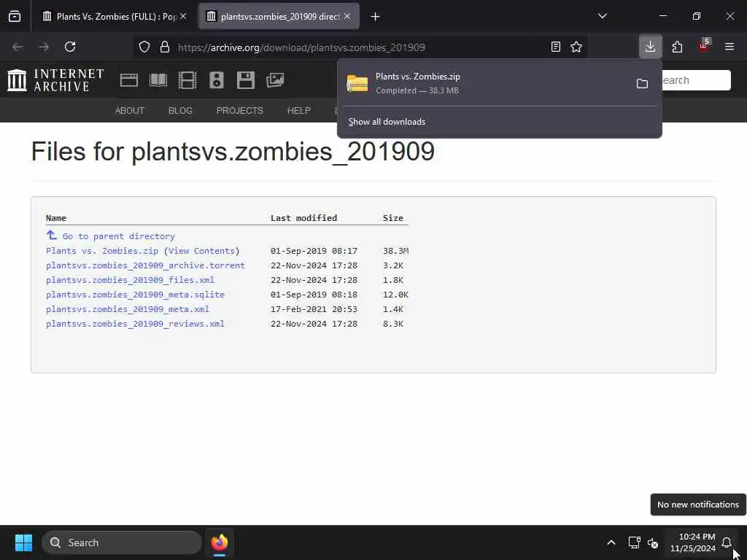Click the 12.0K size value

[x=396, y=295]
